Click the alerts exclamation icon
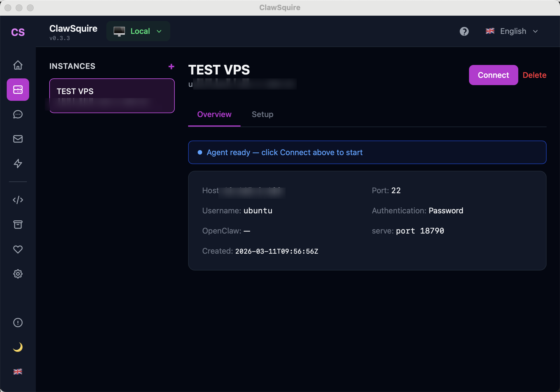This screenshot has height=392, width=560. coord(18,323)
